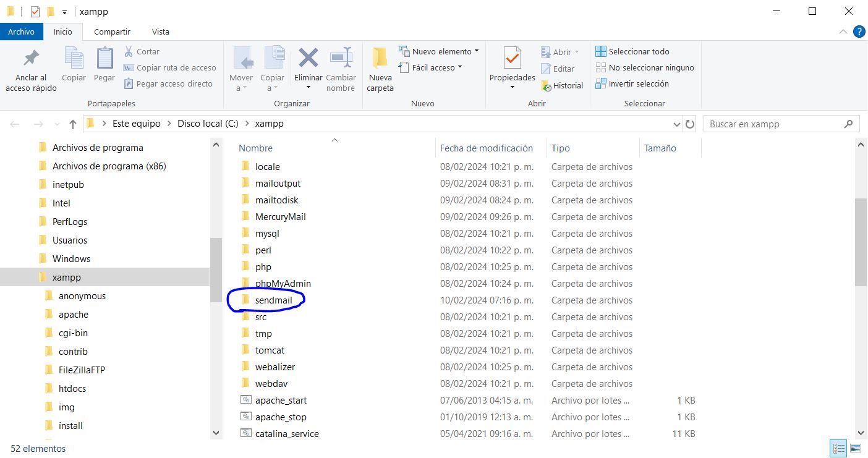This screenshot has width=868, height=458.
Task: Click the Refresh icon by the address bar
Action: tap(690, 124)
